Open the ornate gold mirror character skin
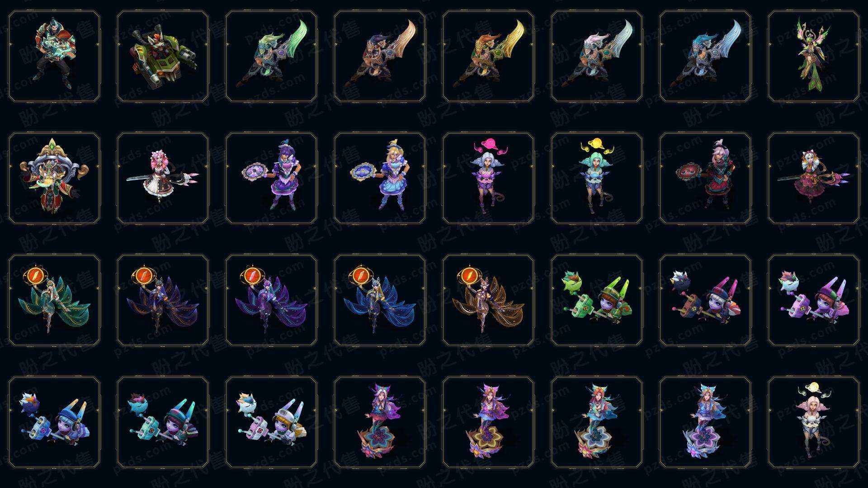Viewport: 868px width, 488px height. [x=54, y=178]
